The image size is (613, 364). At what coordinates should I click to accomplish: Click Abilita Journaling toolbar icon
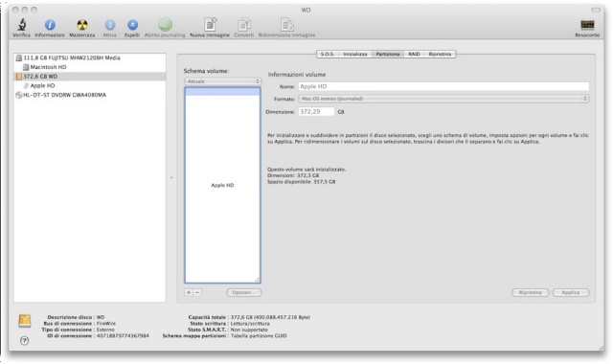pyautogui.click(x=165, y=25)
